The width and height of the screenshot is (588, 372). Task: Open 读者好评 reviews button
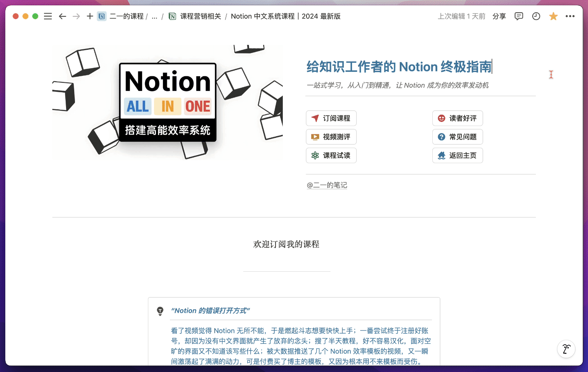coord(458,118)
